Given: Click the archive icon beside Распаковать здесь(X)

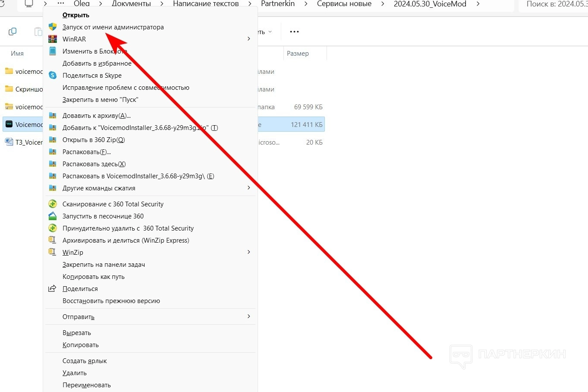Looking at the screenshot, I should point(53,164).
